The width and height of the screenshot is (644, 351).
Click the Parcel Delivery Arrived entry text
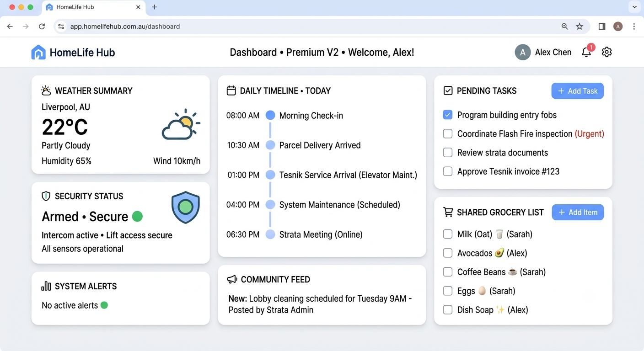tap(320, 145)
